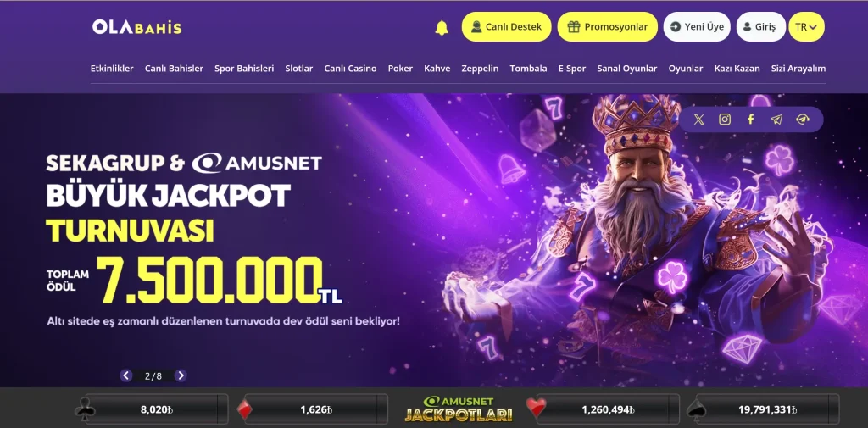868x428 pixels.
Task: Open the X (Twitter) social link
Action: pos(699,119)
